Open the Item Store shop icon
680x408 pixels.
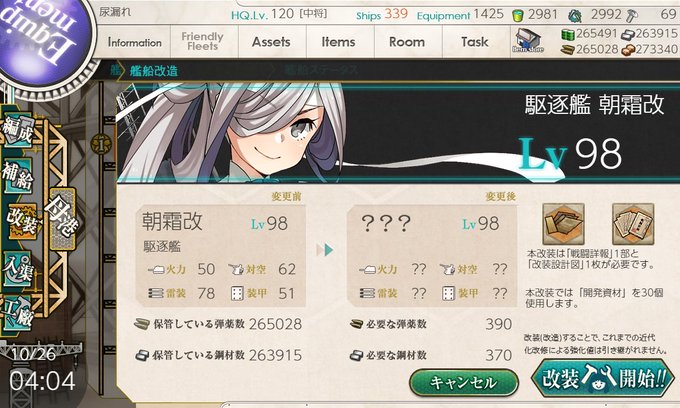point(527,41)
